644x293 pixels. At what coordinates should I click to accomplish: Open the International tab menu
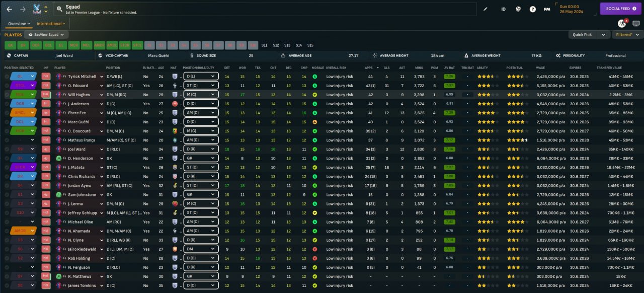[51, 24]
